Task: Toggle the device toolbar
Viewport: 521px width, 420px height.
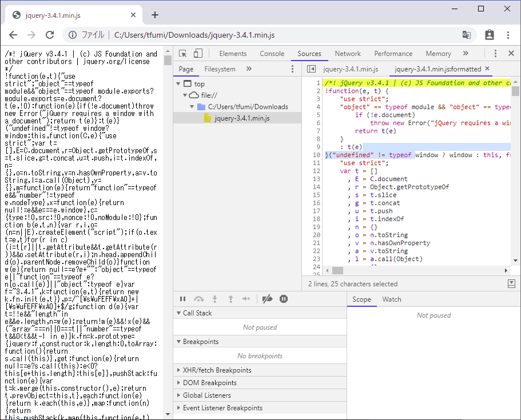Action: (198, 54)
